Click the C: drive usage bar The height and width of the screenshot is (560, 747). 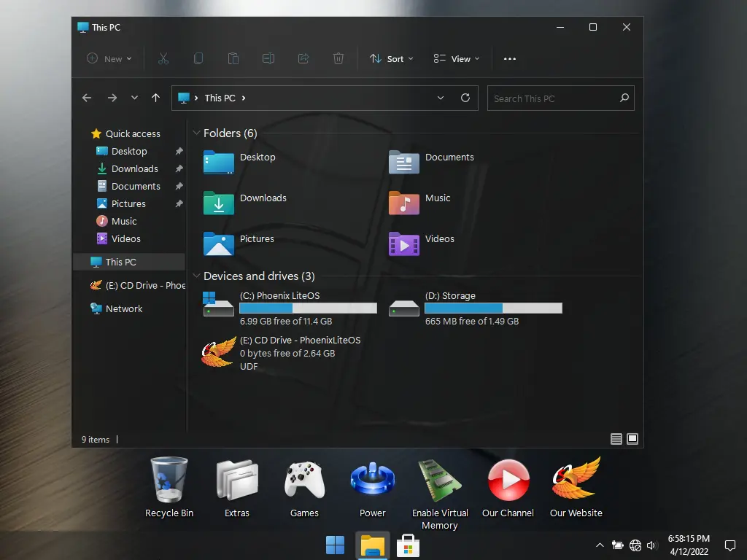pos(309,308)
